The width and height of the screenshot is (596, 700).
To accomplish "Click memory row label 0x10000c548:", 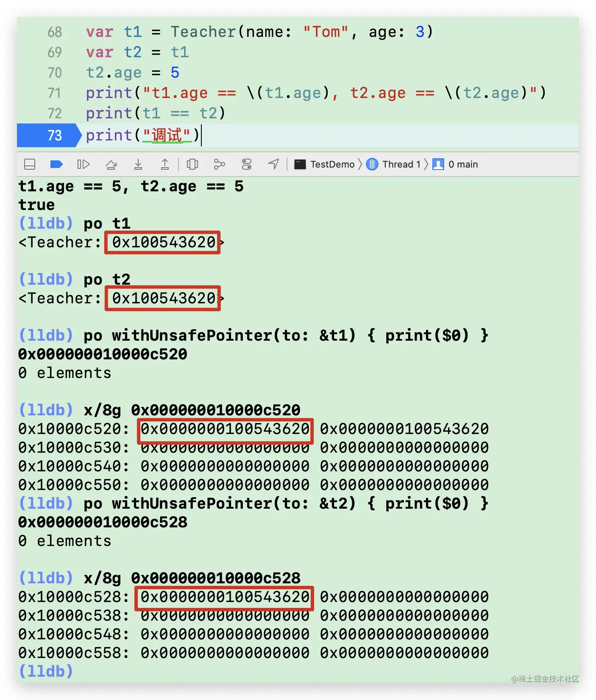I will coord(74,634).
